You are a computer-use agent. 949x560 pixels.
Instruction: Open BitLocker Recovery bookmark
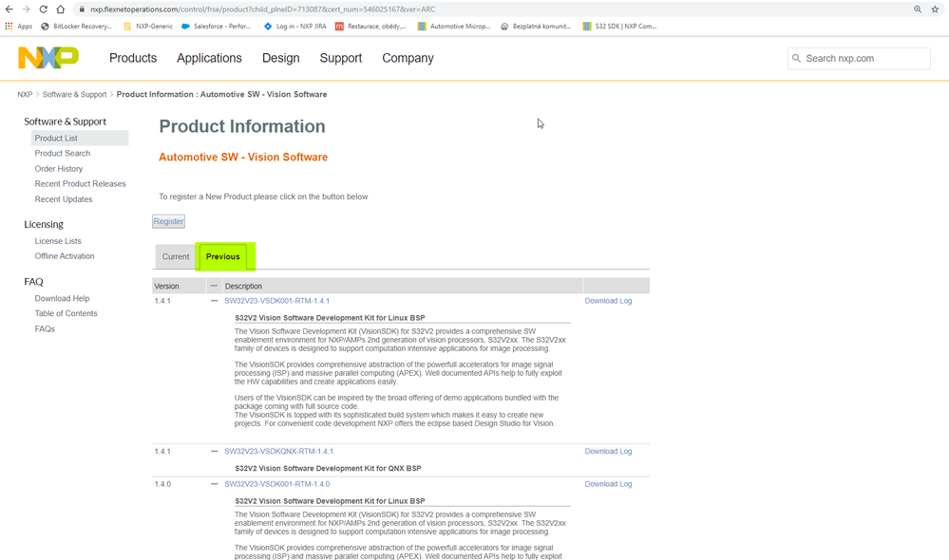(x=76, y=26)
